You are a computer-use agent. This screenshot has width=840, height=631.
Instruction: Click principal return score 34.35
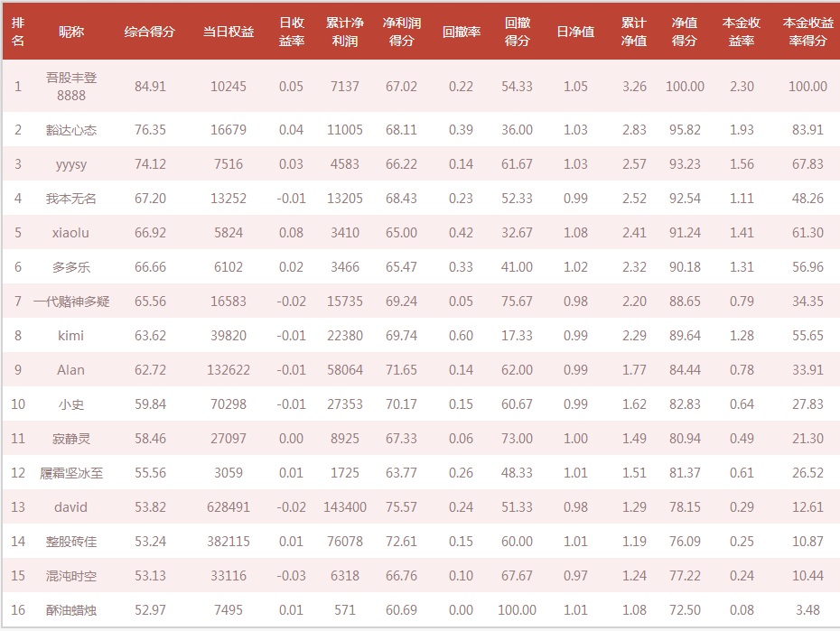pyautogui.click(x=807, y=301)
